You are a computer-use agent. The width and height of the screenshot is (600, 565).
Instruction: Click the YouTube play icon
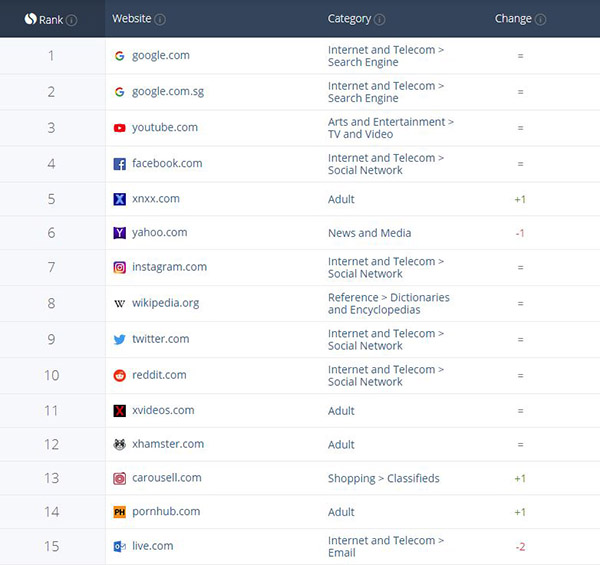119,128
